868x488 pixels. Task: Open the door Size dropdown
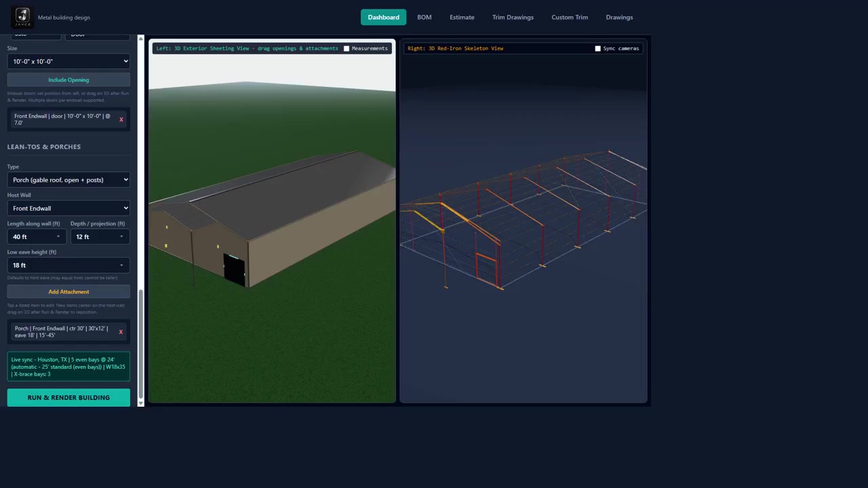(68, 61)
